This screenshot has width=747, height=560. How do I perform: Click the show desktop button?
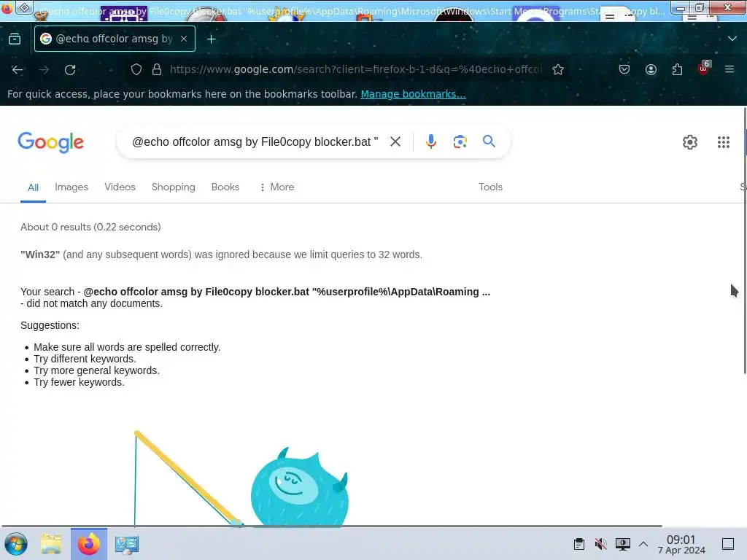coord(728,544)
